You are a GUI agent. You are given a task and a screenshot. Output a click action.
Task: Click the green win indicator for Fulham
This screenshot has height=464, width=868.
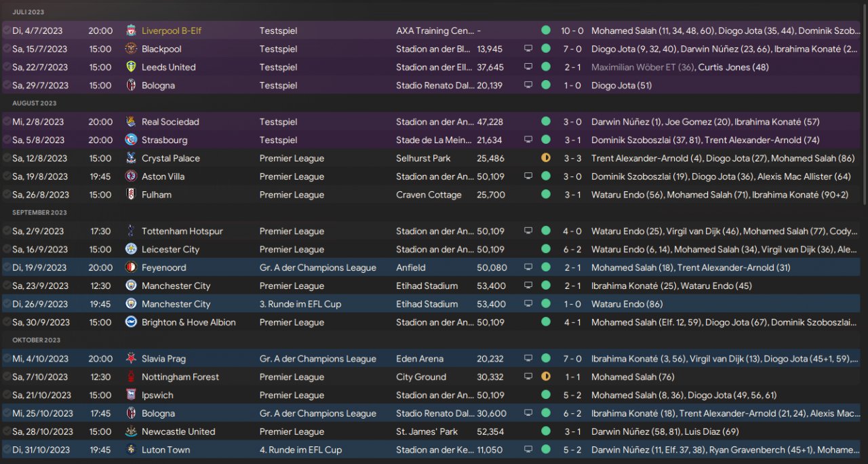546,195
